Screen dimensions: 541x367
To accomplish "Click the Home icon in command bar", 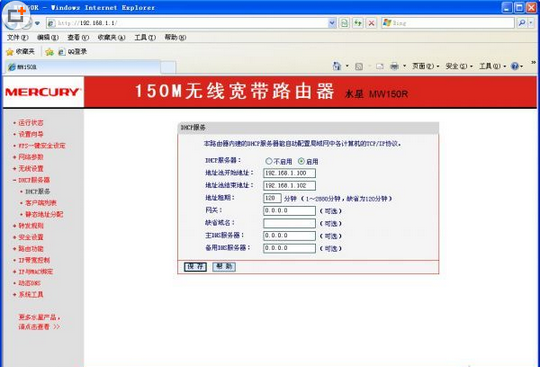I will 337,66.
